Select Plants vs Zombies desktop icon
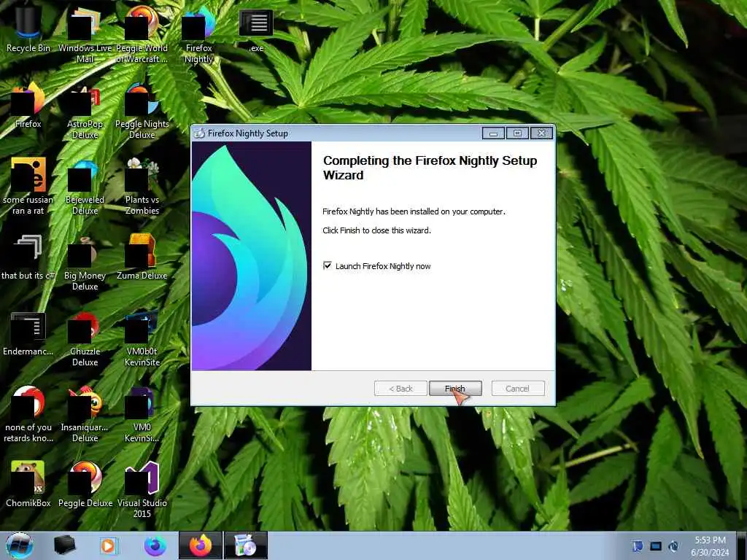747x560 pixels. coord(142,186)
